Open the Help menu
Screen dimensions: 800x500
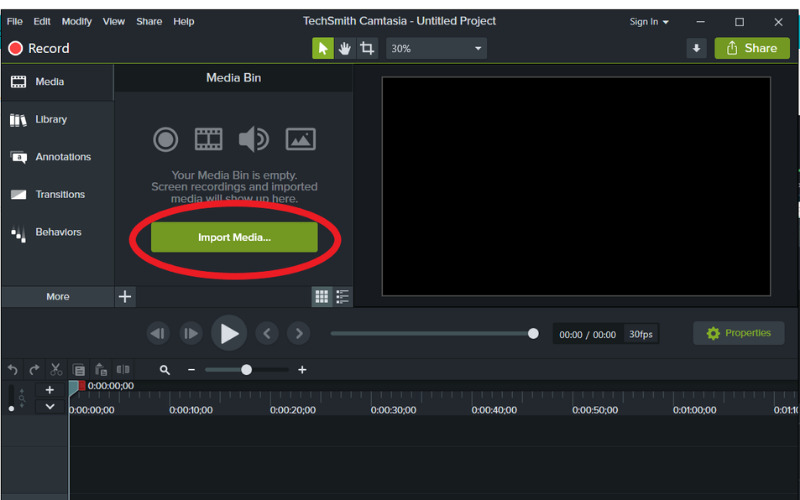184,21
